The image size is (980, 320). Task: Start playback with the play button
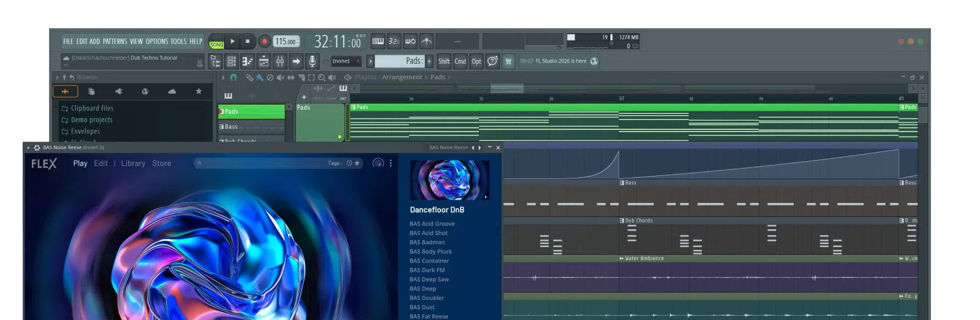tap(233, 42)
